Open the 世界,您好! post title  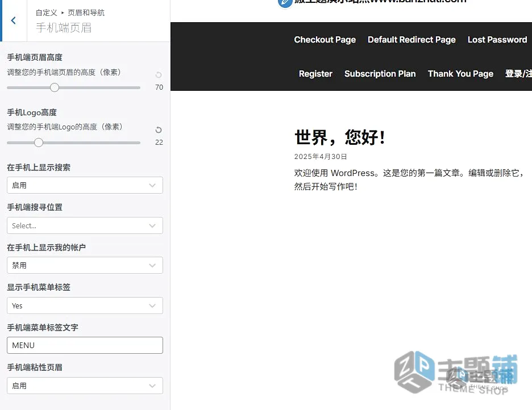click(340, 137)
